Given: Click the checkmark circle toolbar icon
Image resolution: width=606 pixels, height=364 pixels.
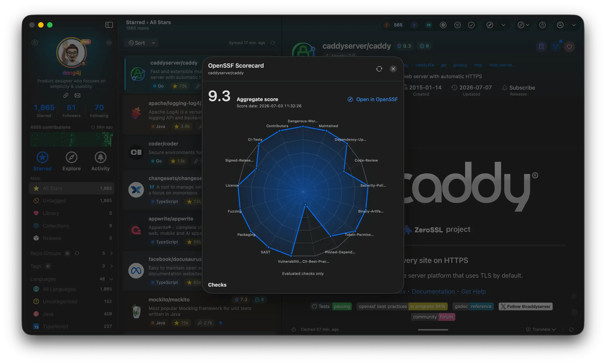Looking at the screenshot, I should tap(471, 25).
